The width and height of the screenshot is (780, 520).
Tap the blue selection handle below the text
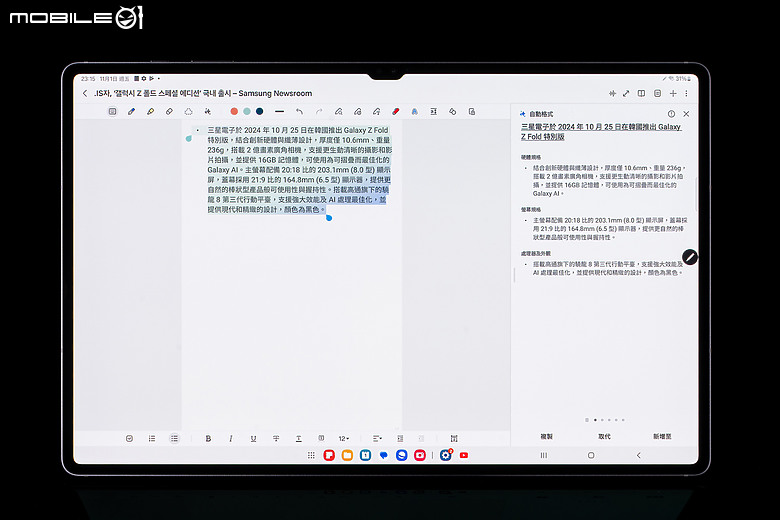coord(329,218)
